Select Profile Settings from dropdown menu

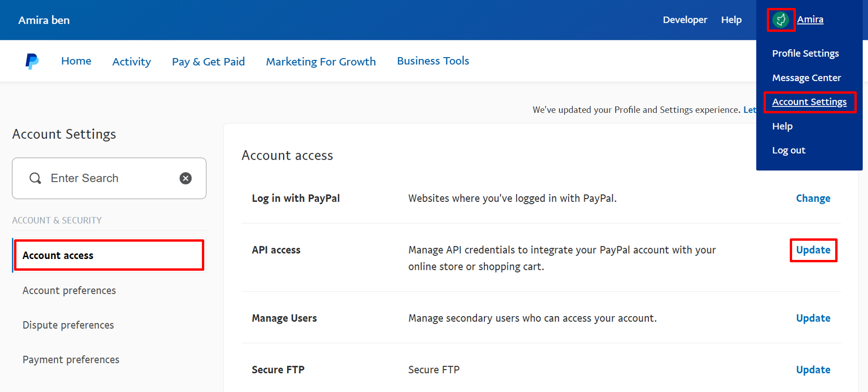point(805,53)
